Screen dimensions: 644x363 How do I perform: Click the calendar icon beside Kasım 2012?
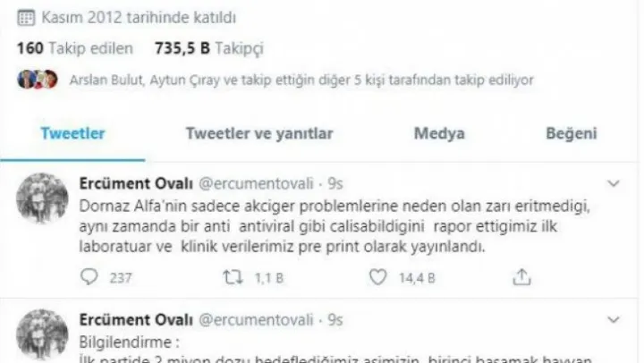[x=26, y=18]
